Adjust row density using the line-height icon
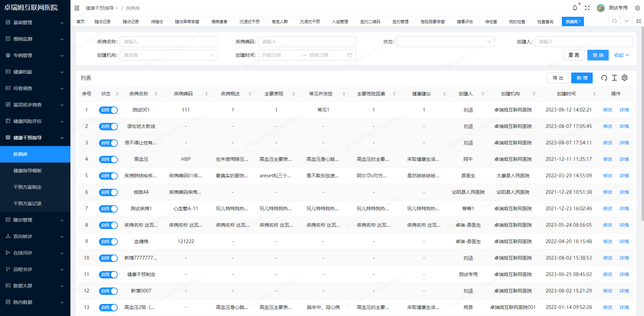This screenshot has height=316, width=644. coord(614,78)
